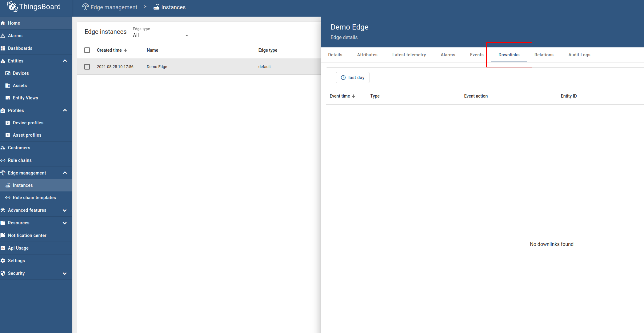The width and height of the screenshot is (644, 333).
Task: Toggle the select-all checkbox in Edge instances header
Action: point(87,50)
